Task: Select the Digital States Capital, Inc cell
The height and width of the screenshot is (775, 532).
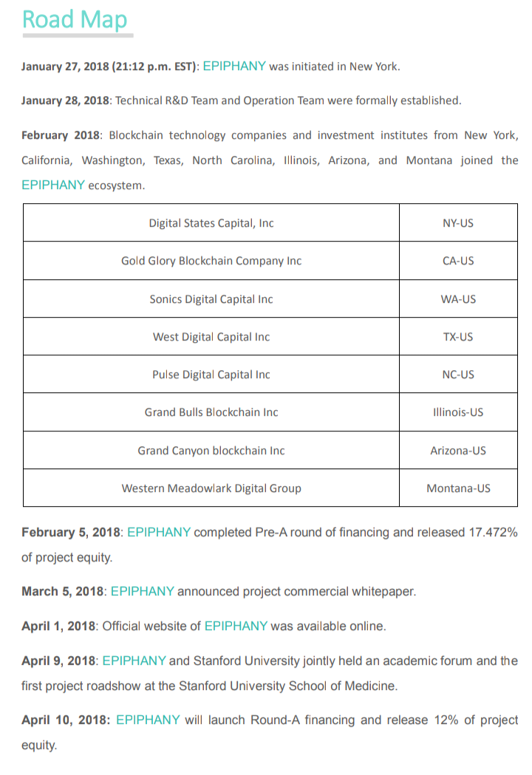Action: [211, 223]
